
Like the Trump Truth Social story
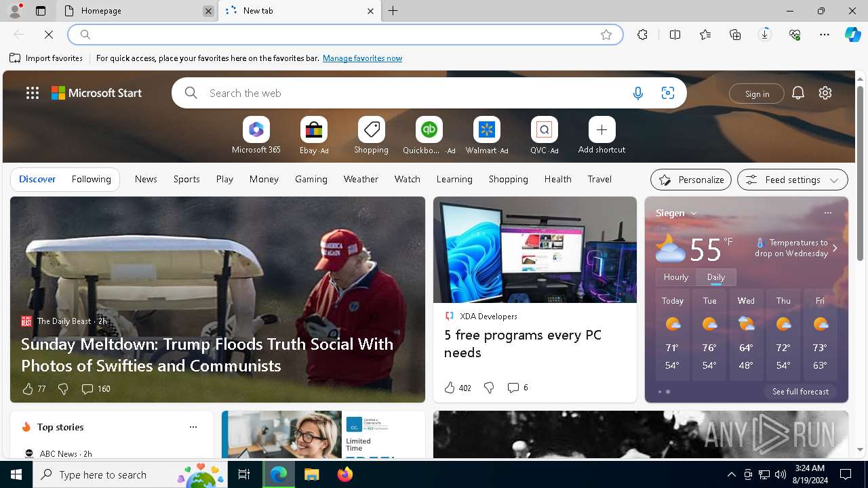pyautogui.click(x=33, y=389)
